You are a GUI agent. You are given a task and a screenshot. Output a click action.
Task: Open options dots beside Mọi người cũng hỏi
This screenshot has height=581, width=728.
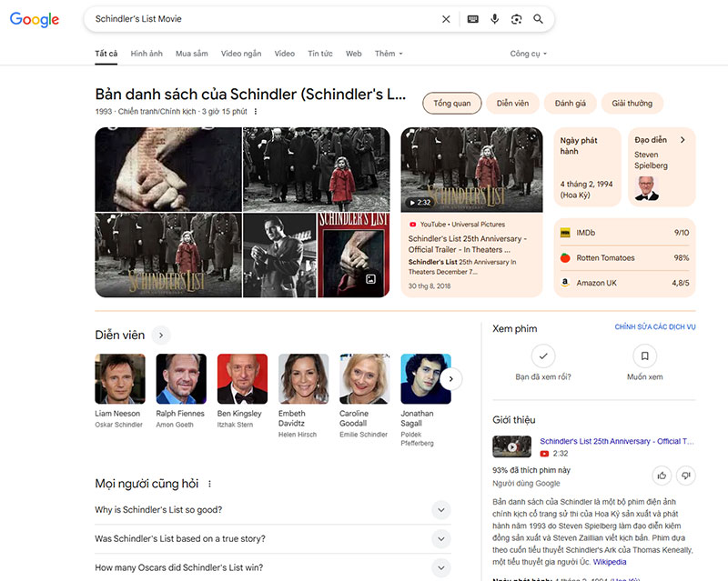[210, 484]
